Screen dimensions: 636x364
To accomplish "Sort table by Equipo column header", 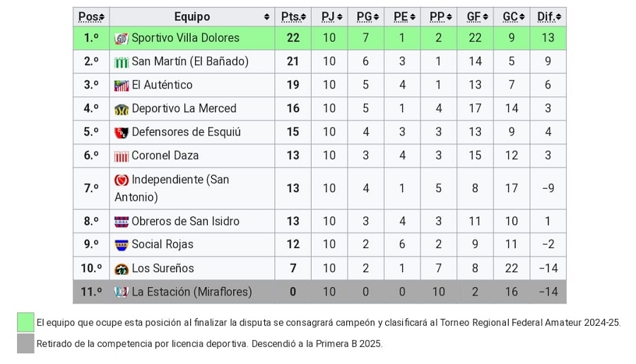I will click(x=192, y=17).
